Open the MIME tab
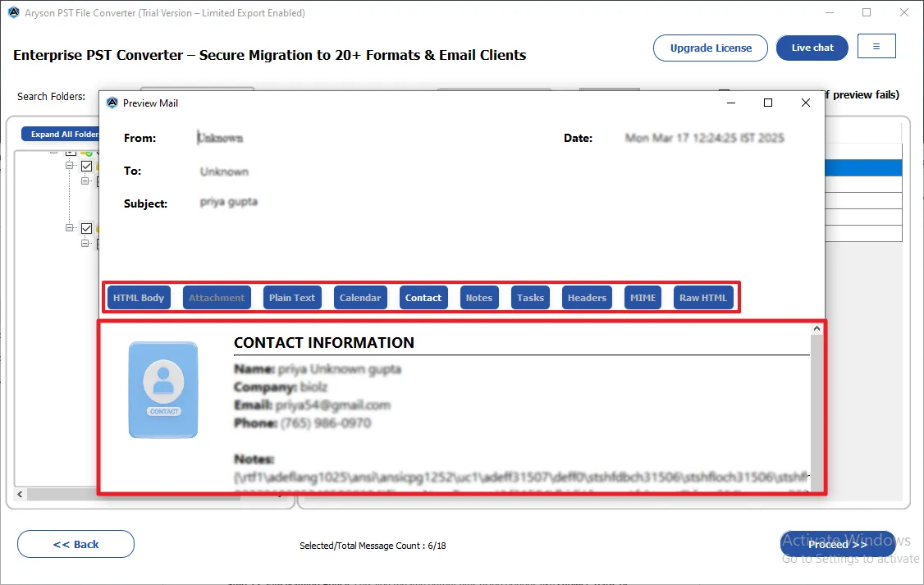Viewport: 924px width, 585px height. tap(643, 298)
